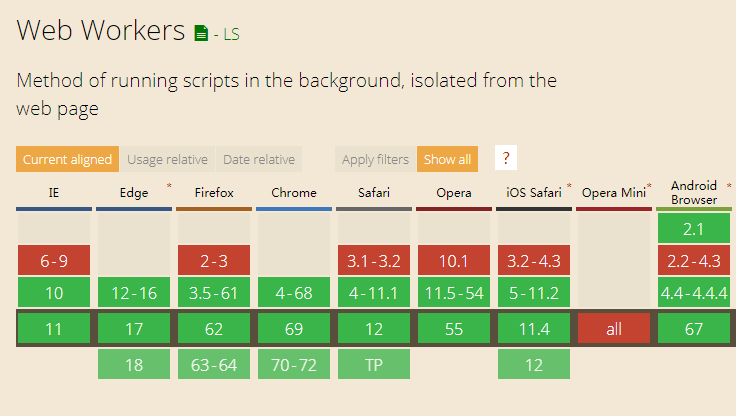This screenshot has height=416, width=736.
Task: Select the Chrome 69 current cell
Action: point(294,328)
